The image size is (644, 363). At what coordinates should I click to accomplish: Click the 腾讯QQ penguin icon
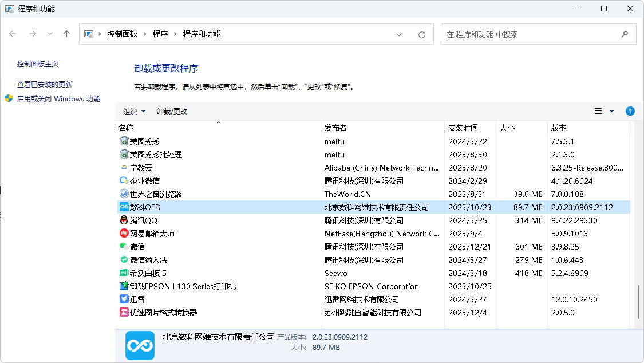tap(124, 220)
